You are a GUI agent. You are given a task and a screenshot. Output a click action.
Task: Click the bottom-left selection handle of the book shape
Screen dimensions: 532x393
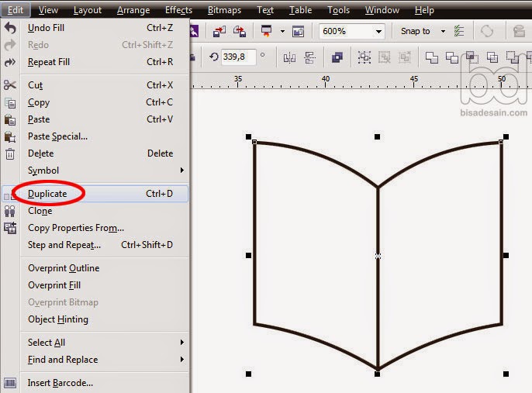point(248,374)
